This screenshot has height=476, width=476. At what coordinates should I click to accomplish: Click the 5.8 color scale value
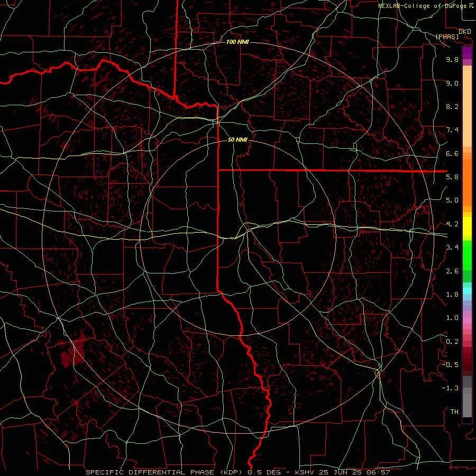click(x=452, y=177)
